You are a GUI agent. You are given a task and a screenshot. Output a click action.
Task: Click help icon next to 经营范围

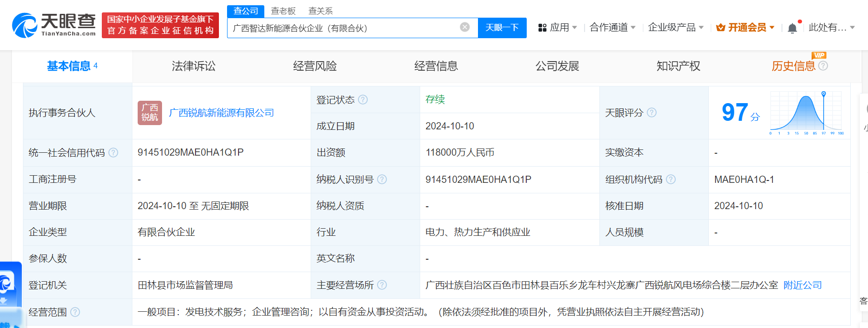(x=76, y=312)
